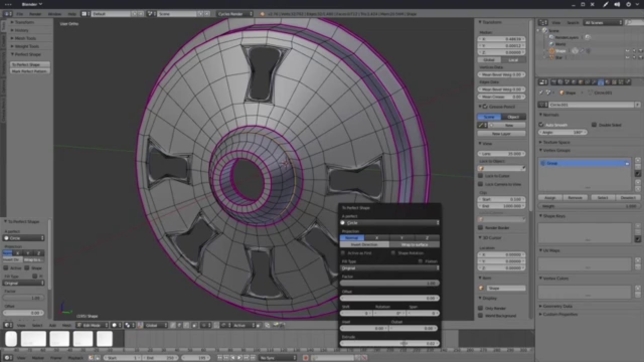This screenshot has width=644, height=362.
Task: Click the Factor slider in popup panel
Action: [x=389, y=283]
